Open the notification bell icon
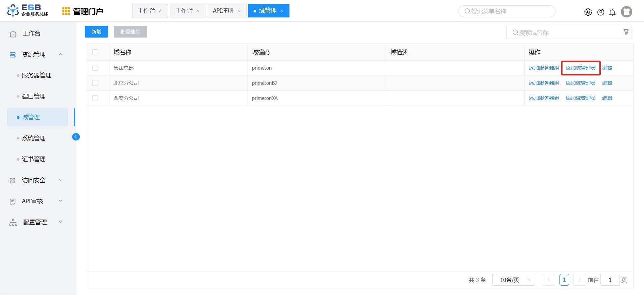Image resolution: width=644 pixels, height=295 pixels. (612, 12)
